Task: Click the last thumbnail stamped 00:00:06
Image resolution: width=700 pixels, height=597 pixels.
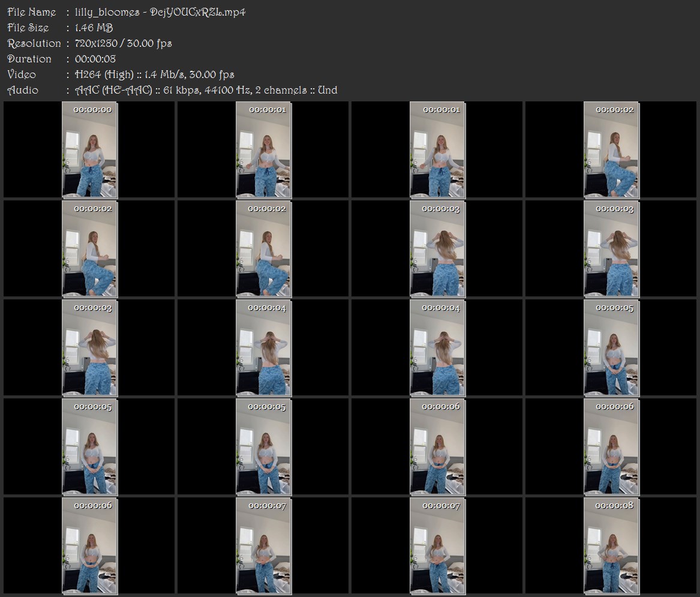Action: pyautogui.click(x=89, y=546)
